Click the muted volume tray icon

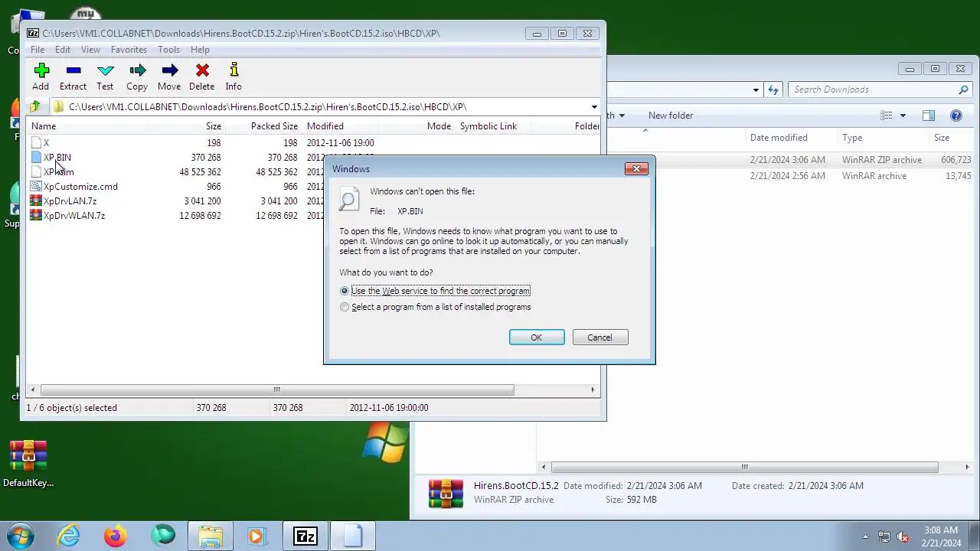click(903, 536)
